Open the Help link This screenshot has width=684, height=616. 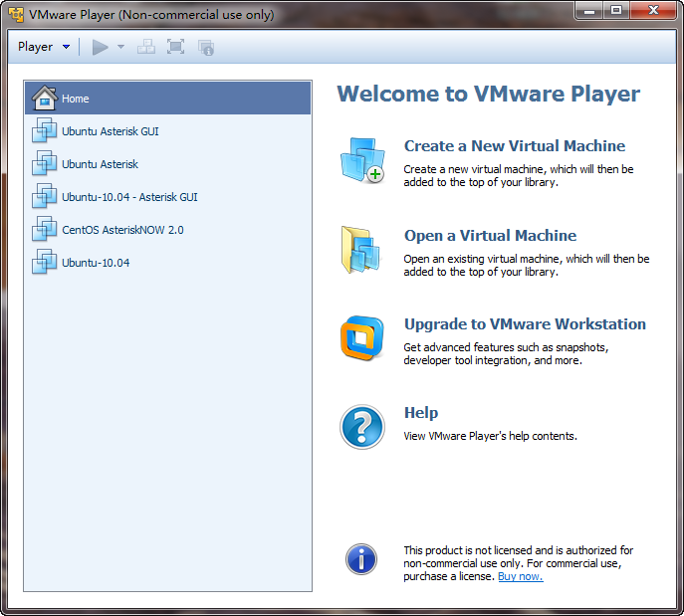(x=421, y=413)
